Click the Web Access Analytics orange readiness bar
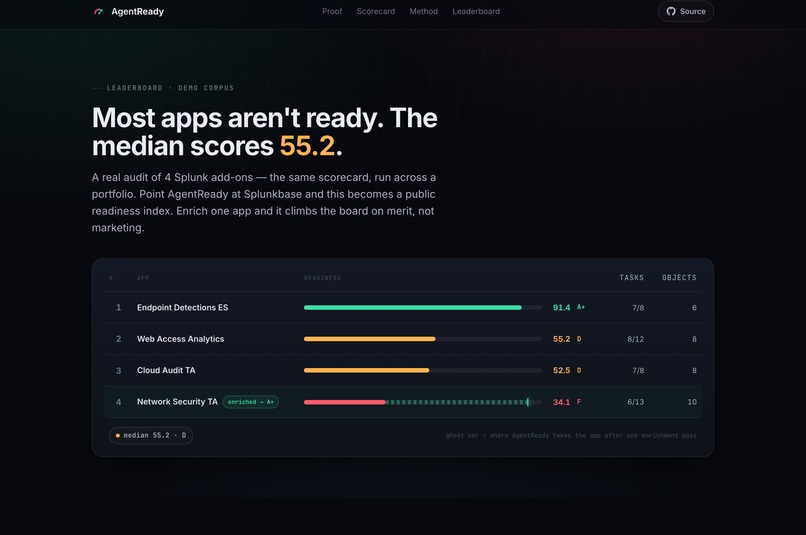The image size is (806, 535). tap(370, 339)
